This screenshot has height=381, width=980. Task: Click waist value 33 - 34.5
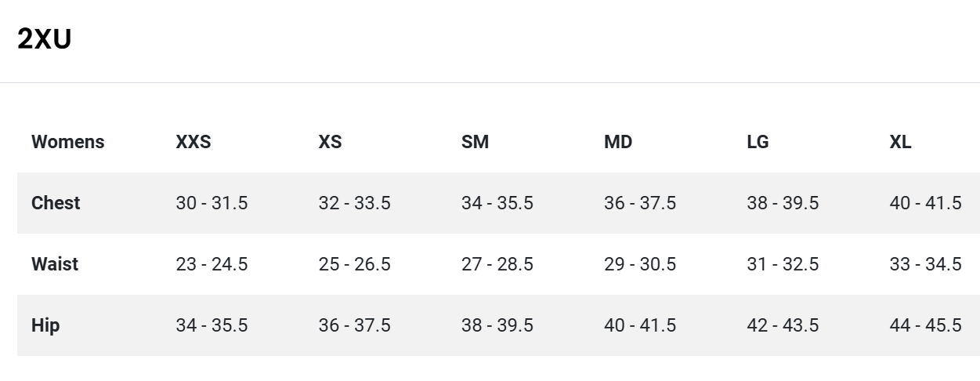coord(925,264)
